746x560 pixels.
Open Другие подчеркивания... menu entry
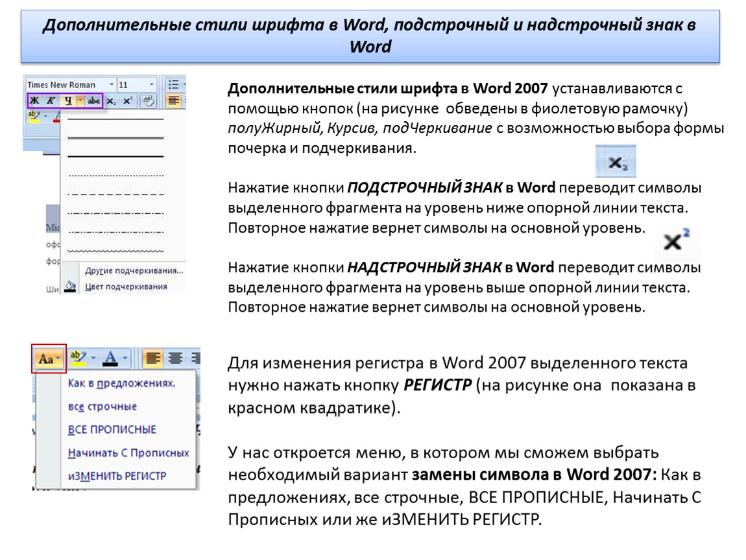(x=134, y=270)
